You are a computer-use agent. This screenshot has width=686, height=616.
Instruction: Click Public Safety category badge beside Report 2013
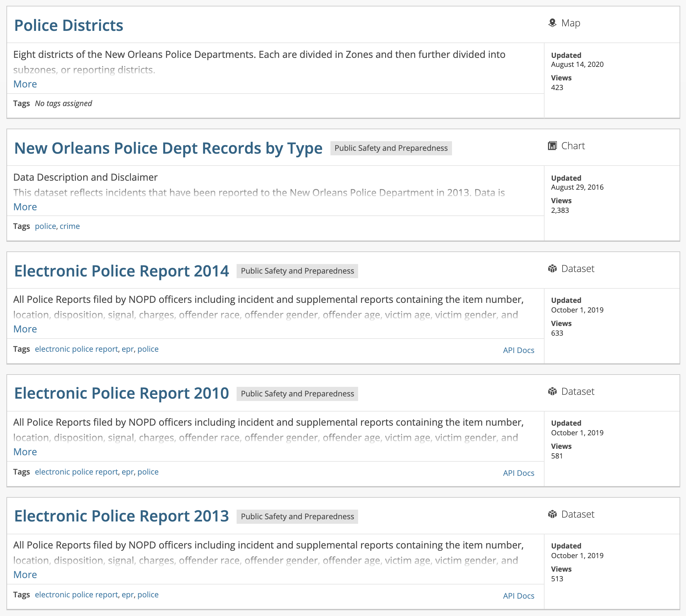[297, 516]
